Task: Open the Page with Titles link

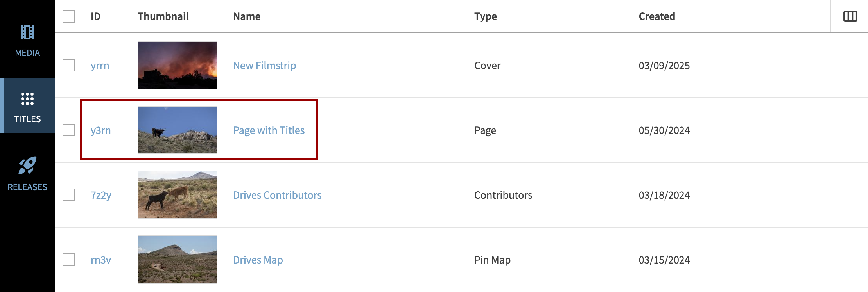Action: pyautogui.click(x=269, y=130)
